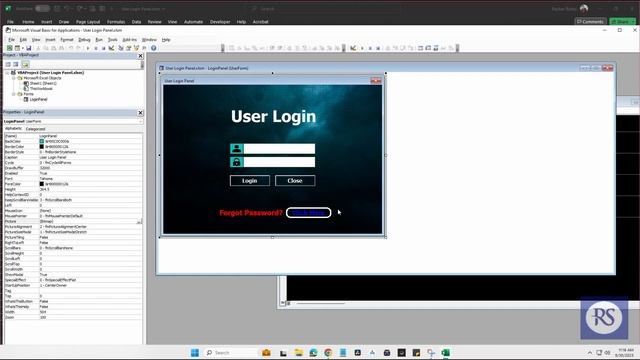Click View Object icon in Project panel

(x=16, y=64)
